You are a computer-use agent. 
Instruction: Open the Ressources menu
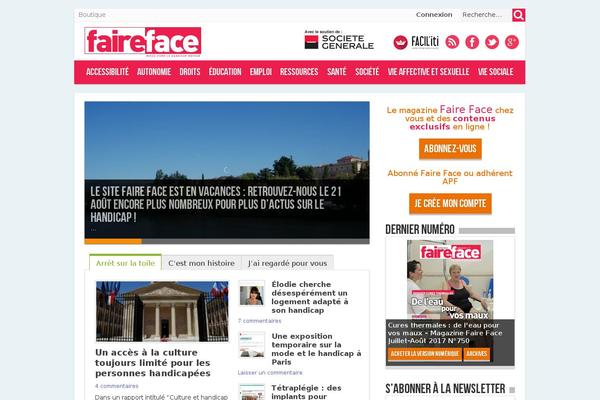click(x=299, y=72)
